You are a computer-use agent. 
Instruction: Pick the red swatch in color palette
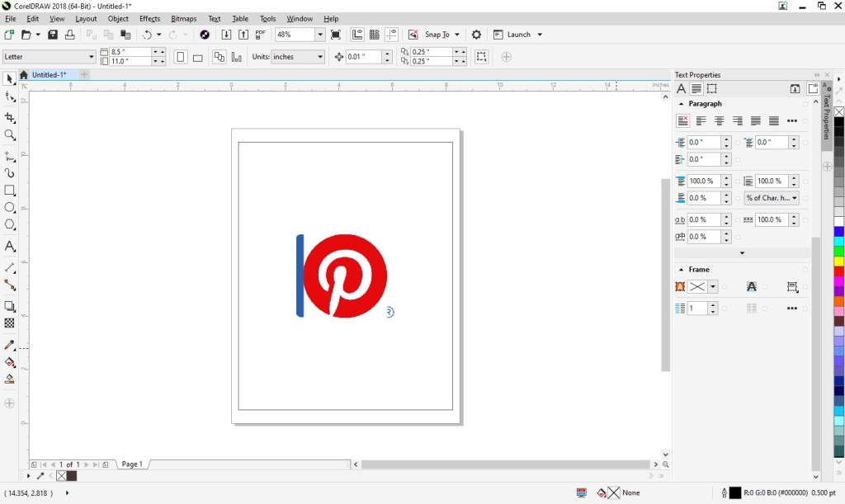click(838, 271)
